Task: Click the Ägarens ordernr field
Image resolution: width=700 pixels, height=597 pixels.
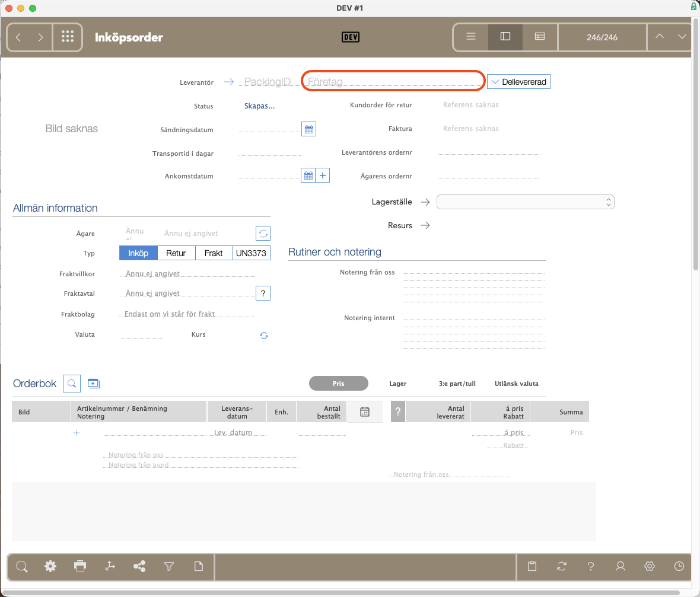Action: (489, 174)
